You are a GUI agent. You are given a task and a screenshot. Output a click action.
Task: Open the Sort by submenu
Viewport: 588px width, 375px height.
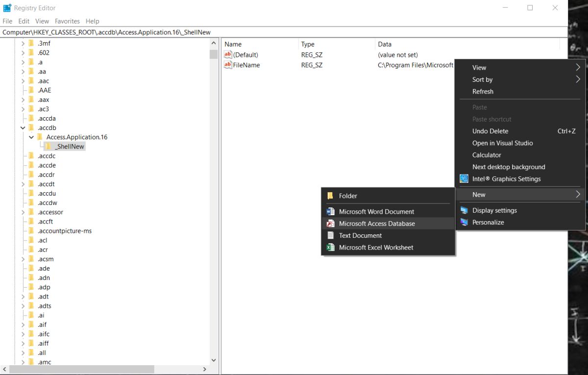[520, 79]
